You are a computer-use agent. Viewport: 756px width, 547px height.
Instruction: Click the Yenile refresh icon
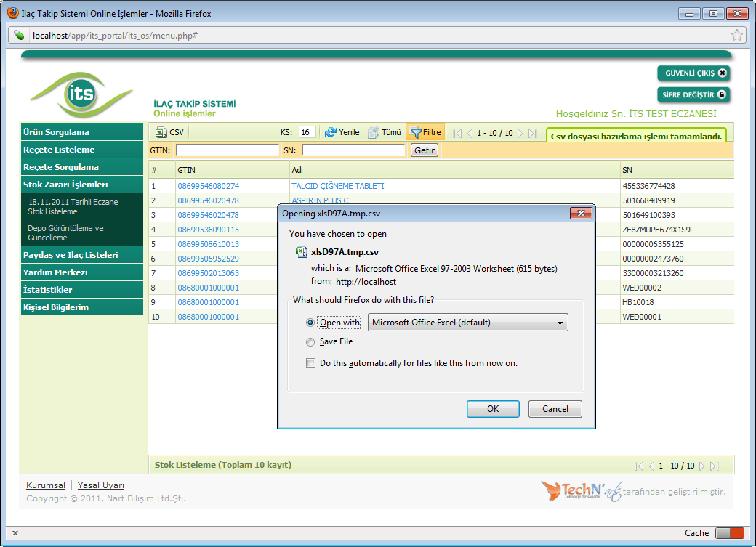[331, 132]
